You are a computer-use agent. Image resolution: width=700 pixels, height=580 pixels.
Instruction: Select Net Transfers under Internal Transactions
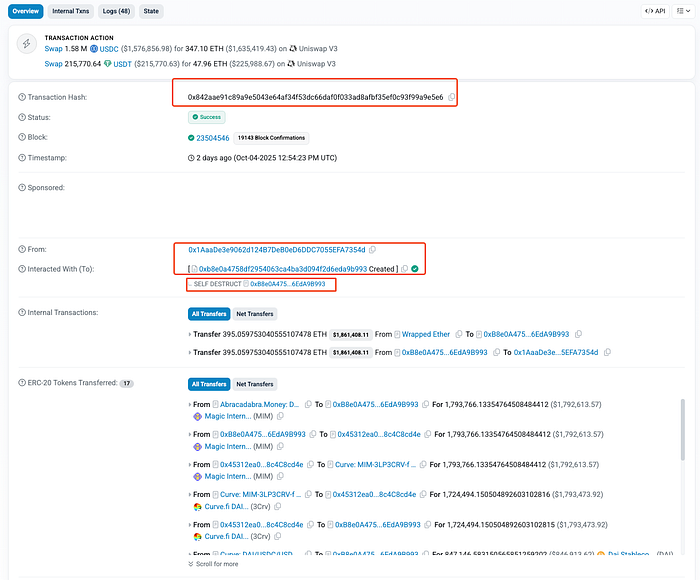254,313
